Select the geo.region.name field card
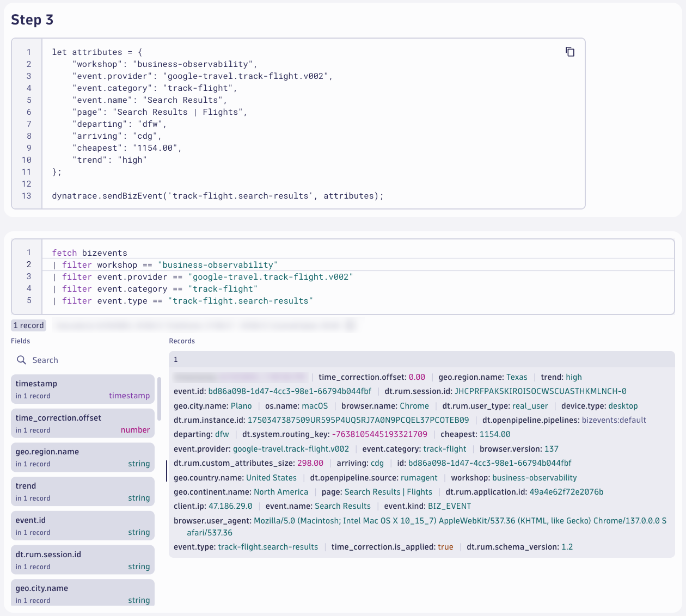 tap(83, 457)
